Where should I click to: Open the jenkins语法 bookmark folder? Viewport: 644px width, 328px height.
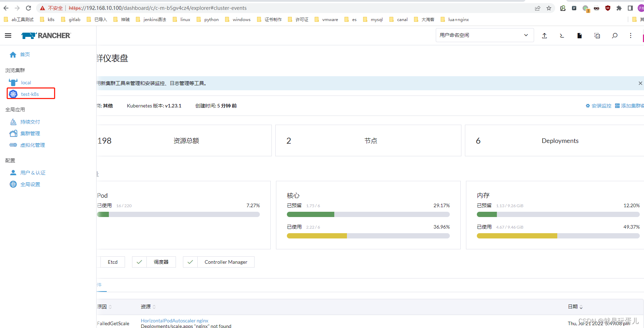tap(151, 19)
